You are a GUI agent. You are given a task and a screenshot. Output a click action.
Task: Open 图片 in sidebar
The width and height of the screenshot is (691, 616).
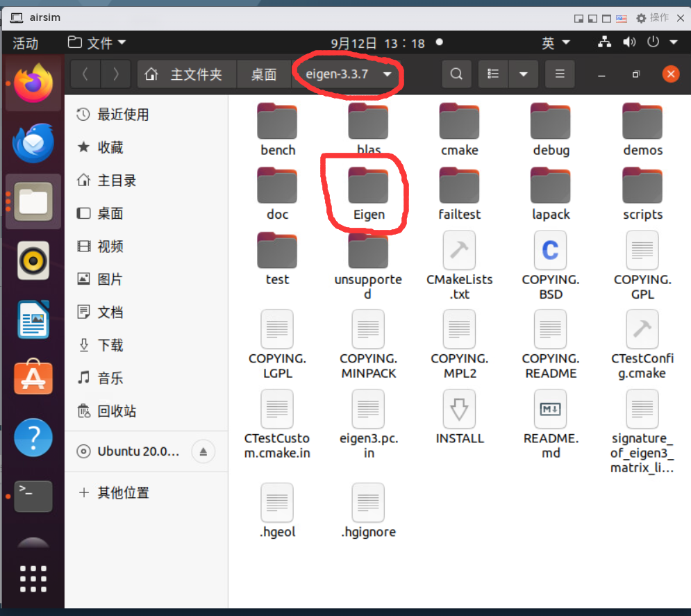[x=147, y=279]
